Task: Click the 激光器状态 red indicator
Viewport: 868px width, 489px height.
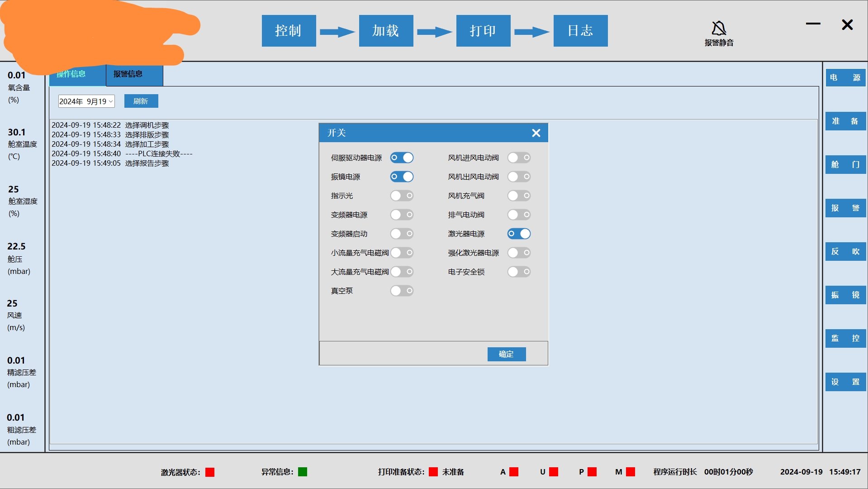Action: pos(210,472)
